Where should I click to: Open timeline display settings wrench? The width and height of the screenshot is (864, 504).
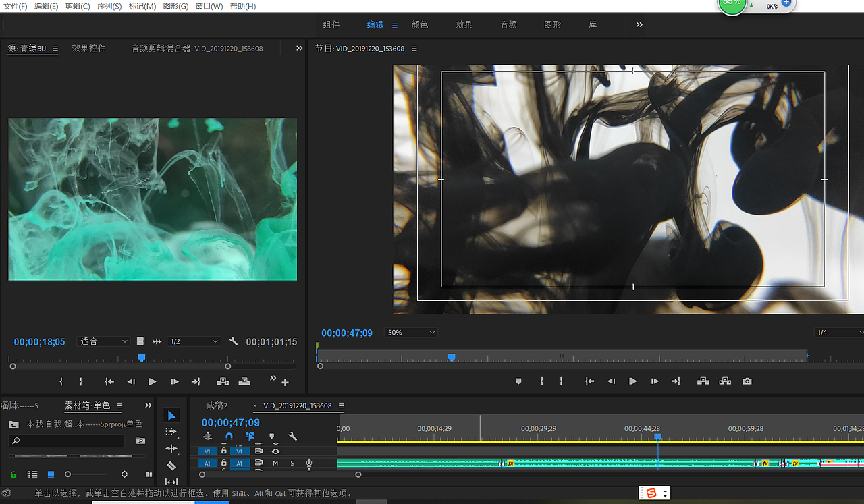pos(293,437)
